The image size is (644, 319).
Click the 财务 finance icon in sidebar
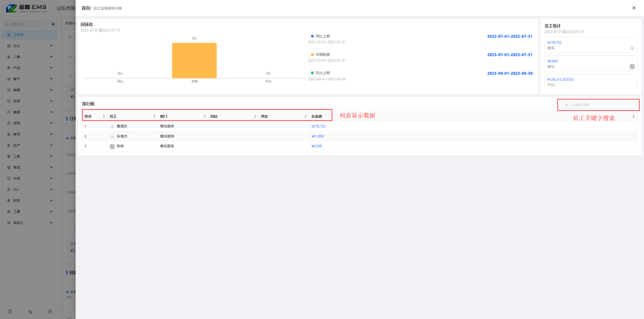9,200
